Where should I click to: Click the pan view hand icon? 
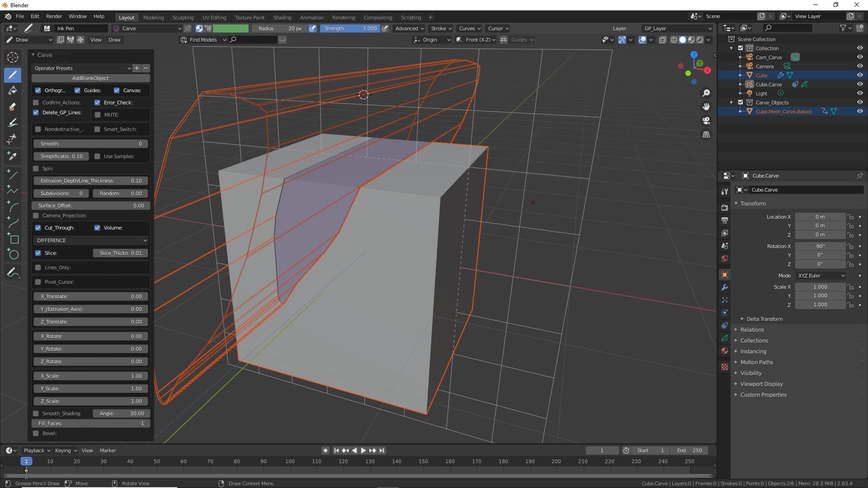(706, 107)
